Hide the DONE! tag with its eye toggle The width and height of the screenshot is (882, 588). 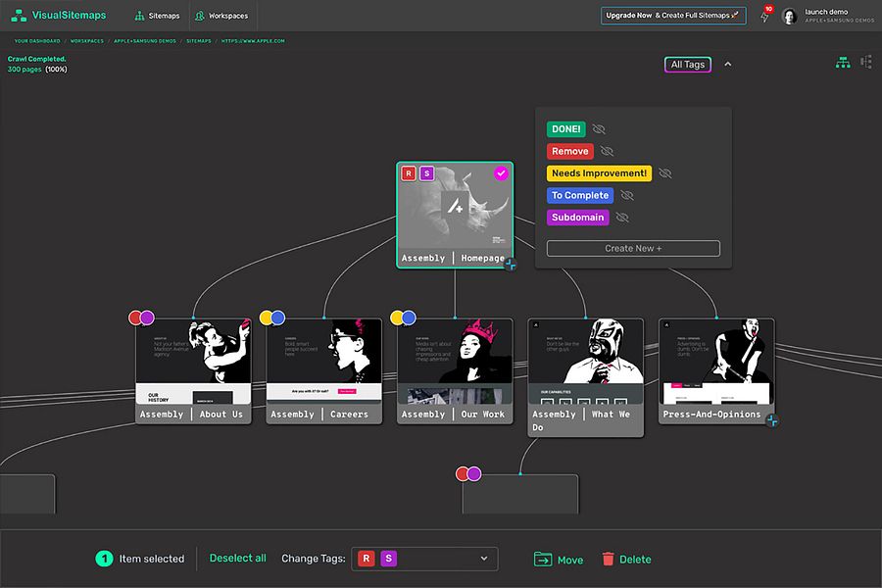click(x=599, y=128)
